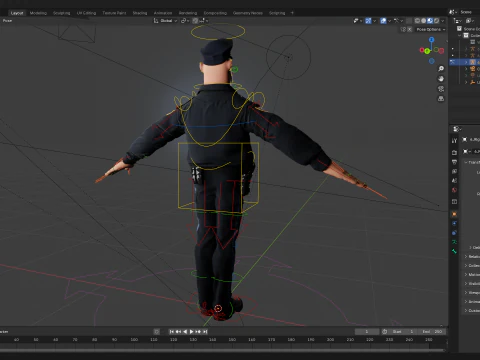This screenshot has height=360, width=480.
Task: Jump to the first frame
Action: point(172,332)
